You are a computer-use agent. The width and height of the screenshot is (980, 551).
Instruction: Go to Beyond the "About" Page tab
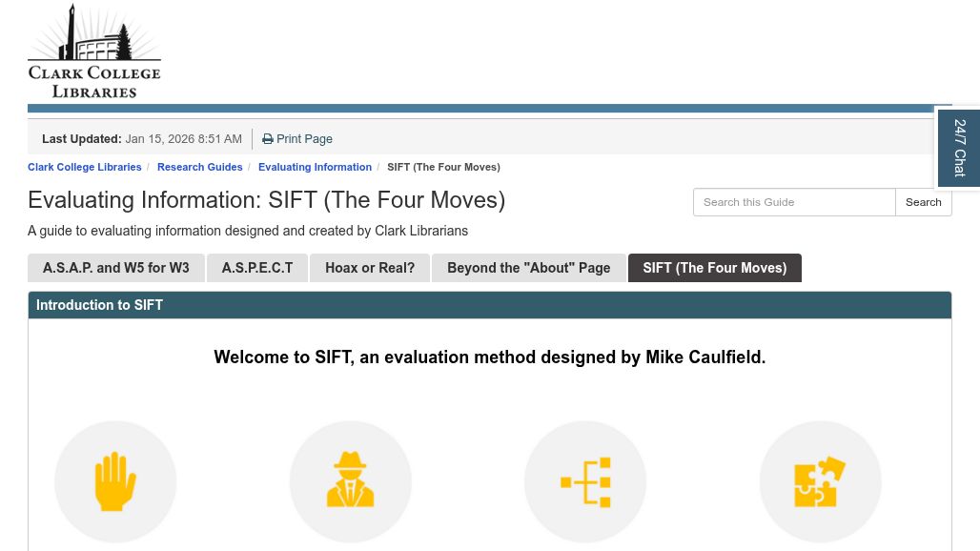click(528, 268)
